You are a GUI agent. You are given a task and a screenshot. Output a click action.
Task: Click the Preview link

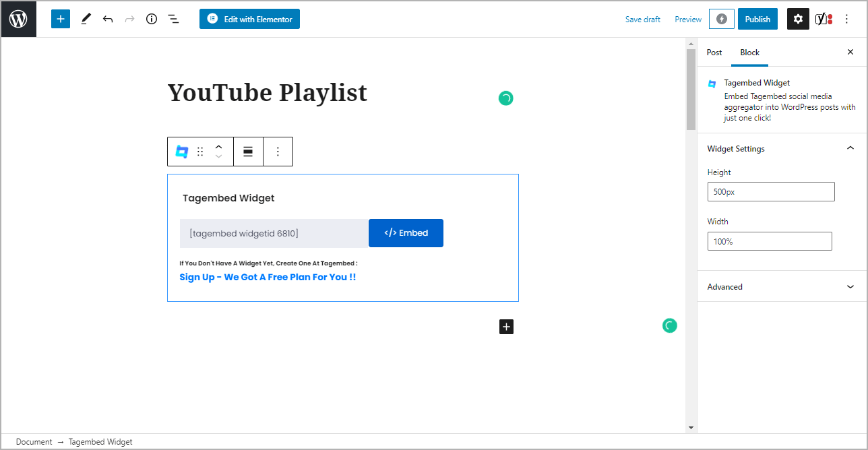click(x=688, y=20)
